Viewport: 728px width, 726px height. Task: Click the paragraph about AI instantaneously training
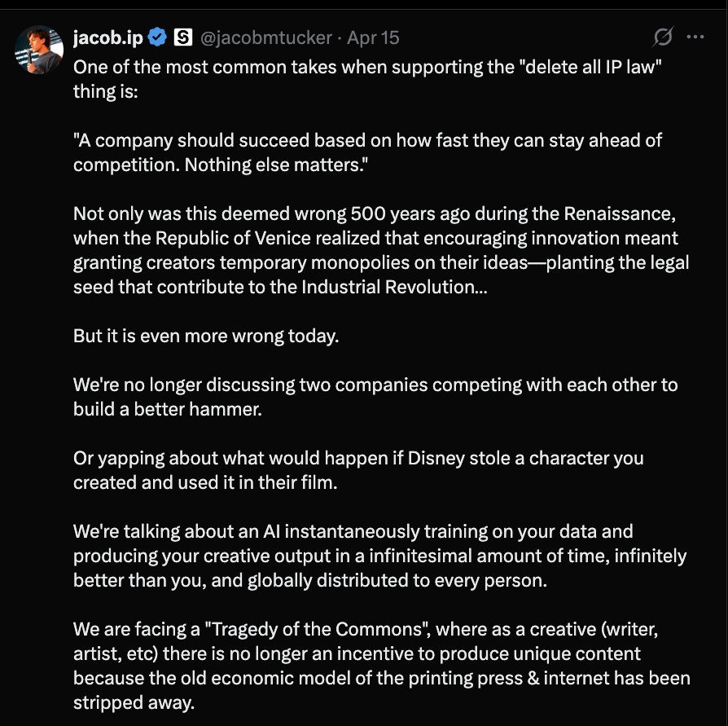pos(379,556)
